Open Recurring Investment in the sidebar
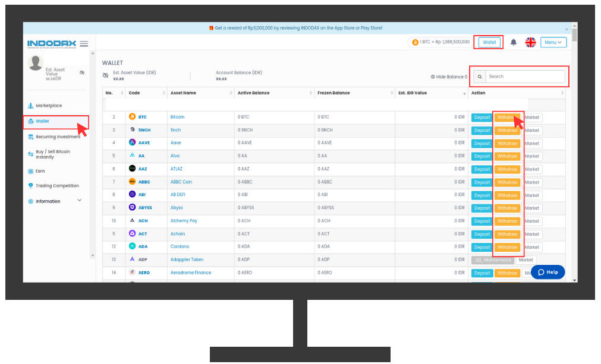The width and height of the screenshot is (601, 364). point(58,137)
